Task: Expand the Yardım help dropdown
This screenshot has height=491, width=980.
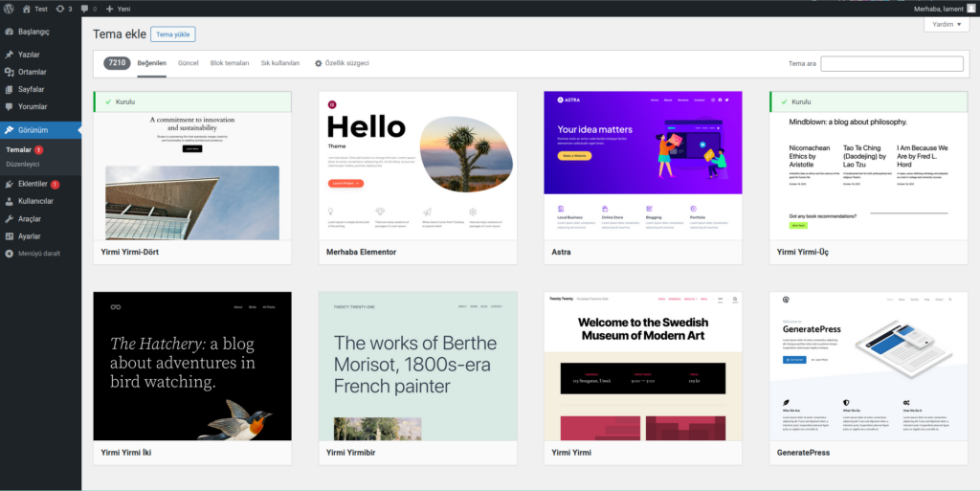Action: 946,24
